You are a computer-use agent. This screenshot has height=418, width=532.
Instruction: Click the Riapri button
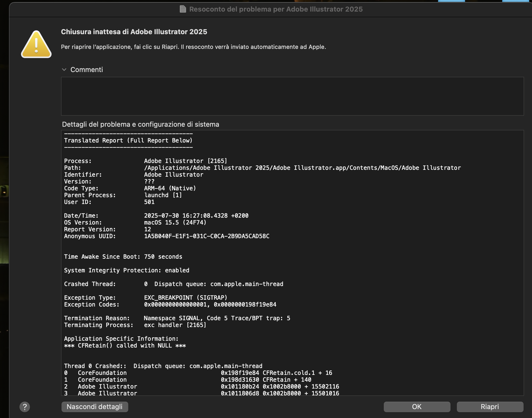pyautogui.click(x=490, y=407)
